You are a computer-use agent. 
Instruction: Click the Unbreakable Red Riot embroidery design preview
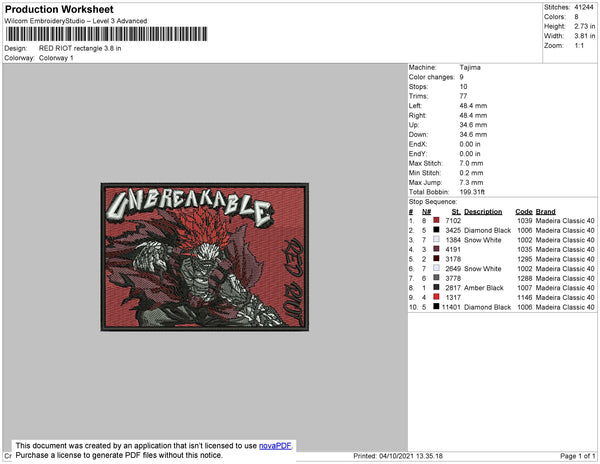tap(205, 257)
